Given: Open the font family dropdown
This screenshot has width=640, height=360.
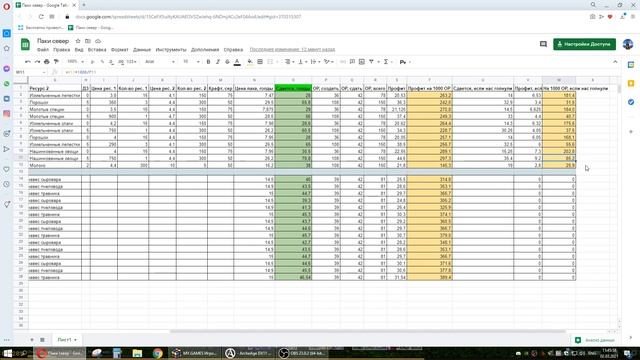Looking at the screenshot, I should point(160,62).
